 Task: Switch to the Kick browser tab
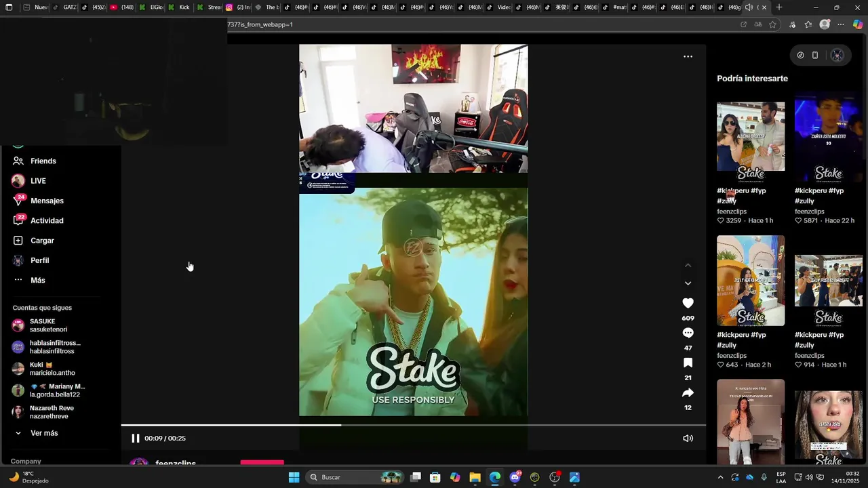click(x=179, y=7)
